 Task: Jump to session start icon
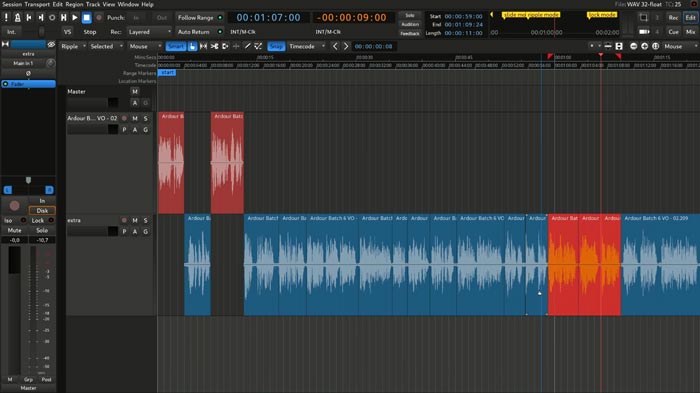(x=29, y=17)
